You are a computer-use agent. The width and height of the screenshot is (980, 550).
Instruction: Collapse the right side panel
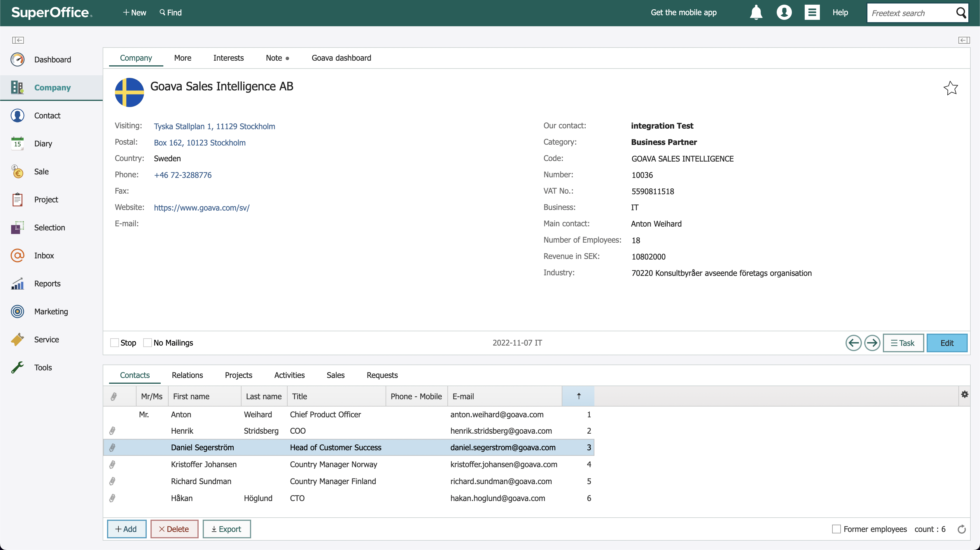tap(964, 40)
